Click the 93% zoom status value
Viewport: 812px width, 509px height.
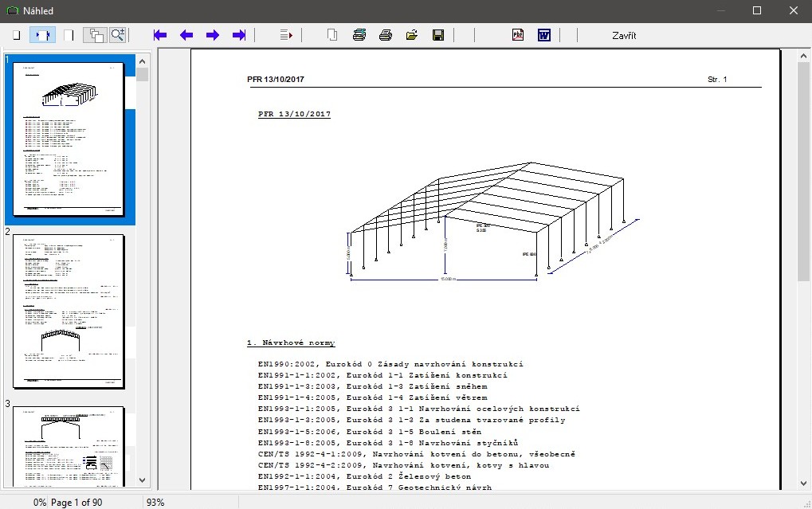click(x=155, y=503)
